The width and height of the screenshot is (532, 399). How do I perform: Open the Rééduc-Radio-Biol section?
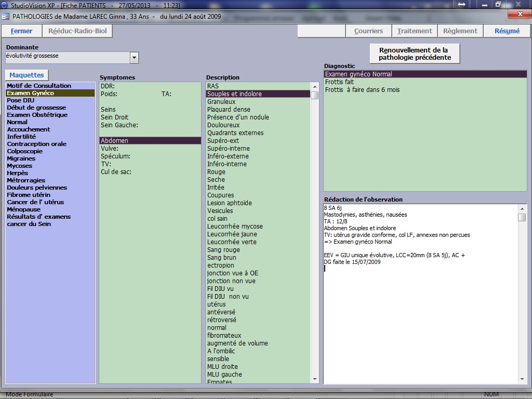point(77,31)
